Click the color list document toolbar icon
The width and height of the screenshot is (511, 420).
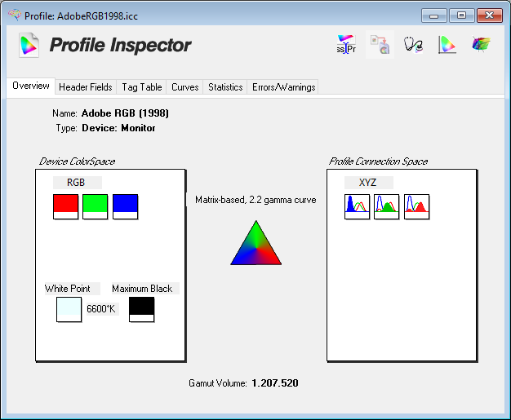point(380,44)
